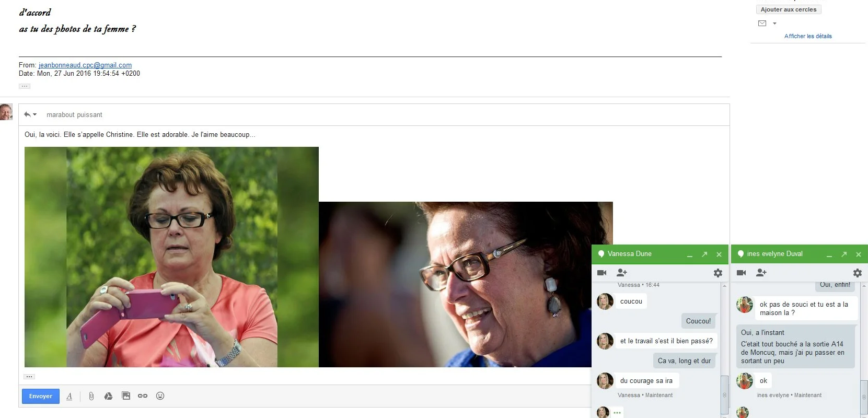
Task: Pop out the Vanessa Dune chat window
Action: tap(704, 254)
